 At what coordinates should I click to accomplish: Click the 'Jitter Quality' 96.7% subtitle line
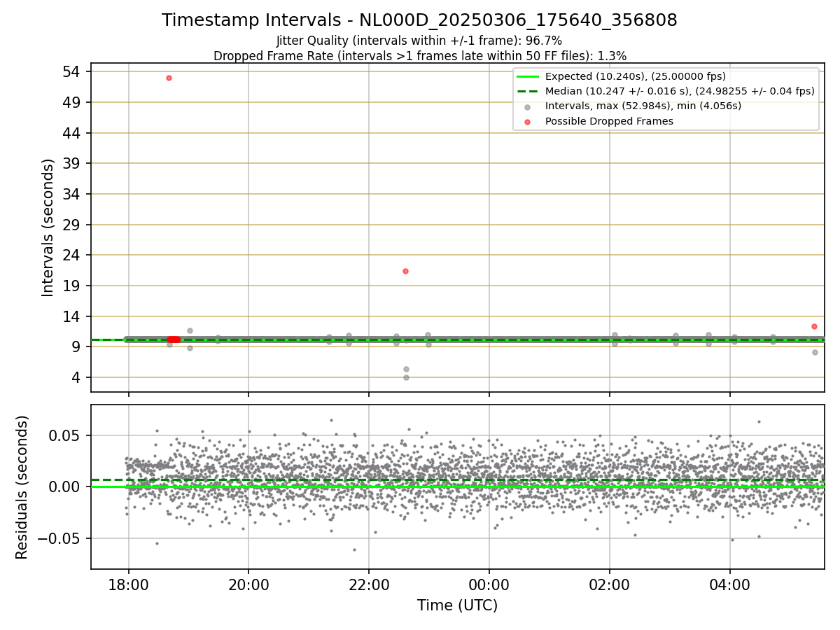419,41
